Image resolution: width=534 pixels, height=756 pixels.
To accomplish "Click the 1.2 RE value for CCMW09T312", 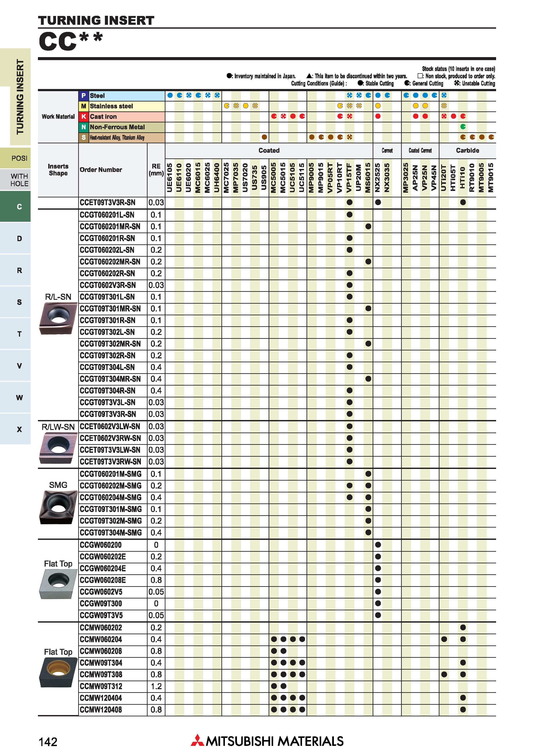I will [x=156, y=687].
